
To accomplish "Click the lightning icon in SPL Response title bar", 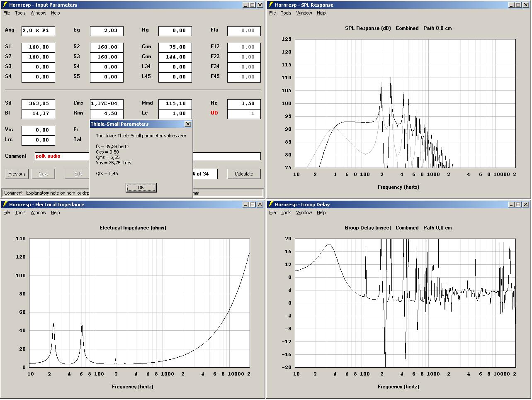I will point(271,5).
